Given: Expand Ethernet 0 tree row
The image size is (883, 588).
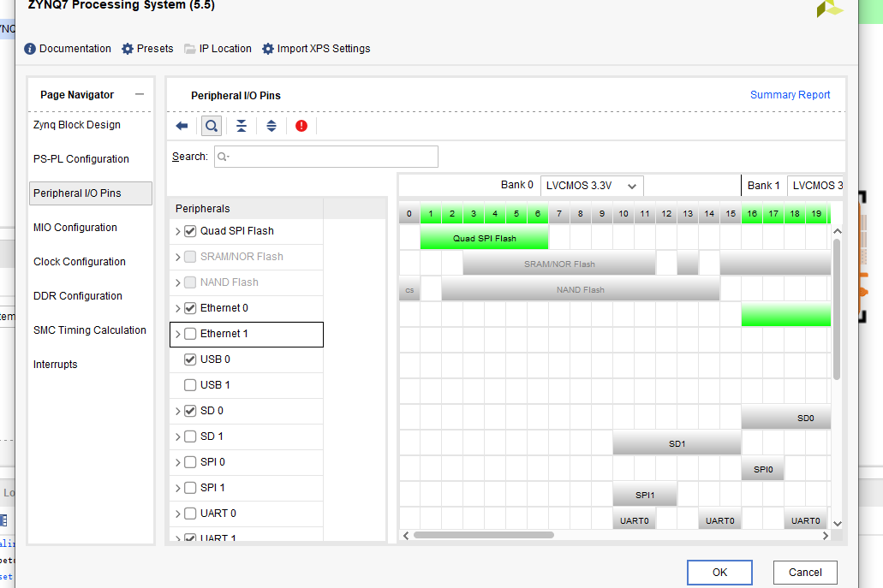Looking at the screenshot, I should click(x=178, y=308).
